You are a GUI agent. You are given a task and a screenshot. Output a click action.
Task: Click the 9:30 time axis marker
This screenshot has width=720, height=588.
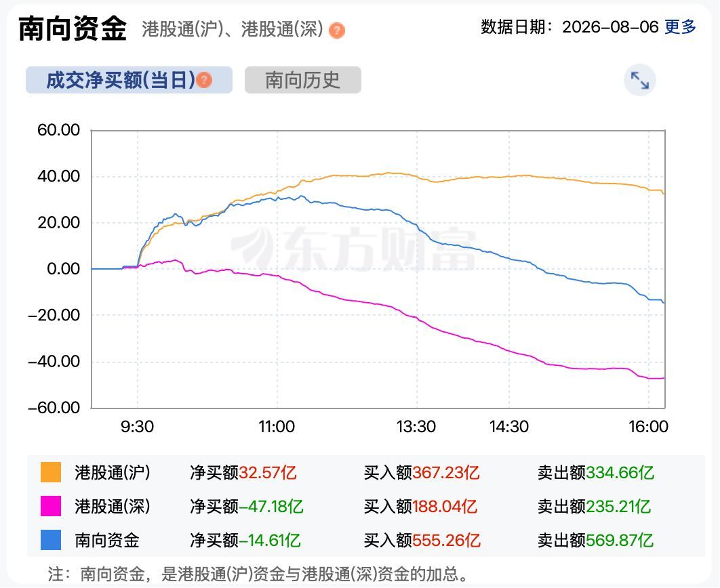(x=137, y=427)
